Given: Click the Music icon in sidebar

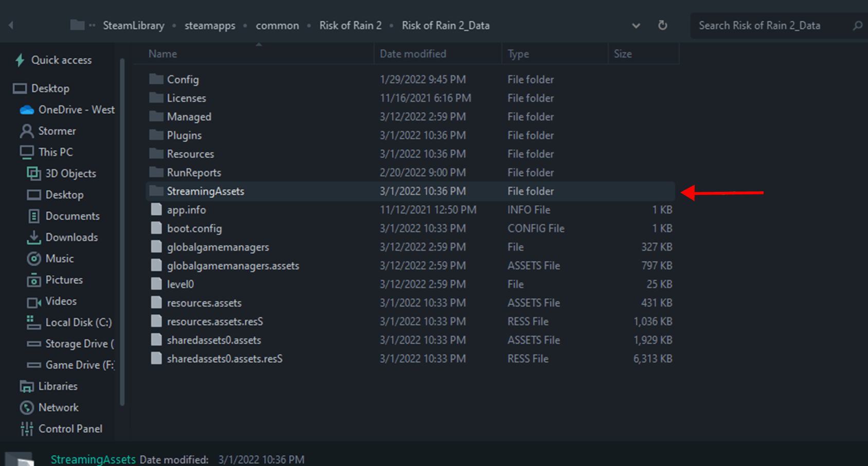Looking at the screenshot, I should (x=34, y=259).
